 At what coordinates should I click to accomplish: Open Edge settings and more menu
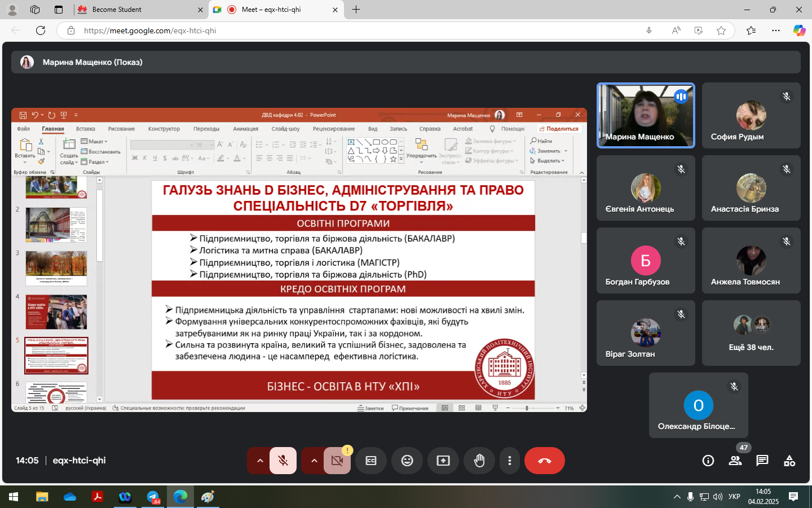point(776,30)
